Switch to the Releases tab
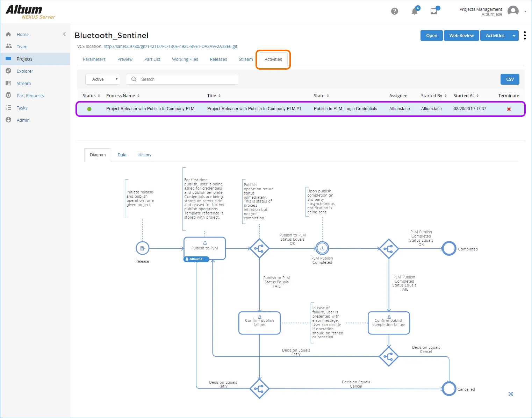 click(218, 59)
